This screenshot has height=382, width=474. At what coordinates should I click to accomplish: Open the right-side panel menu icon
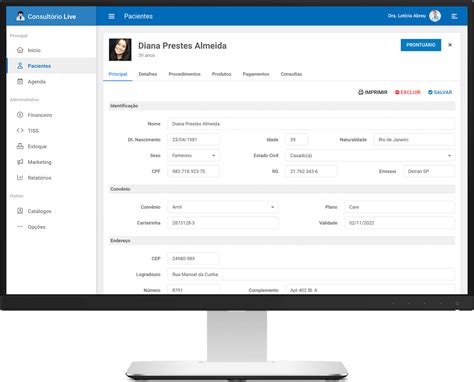454,16
